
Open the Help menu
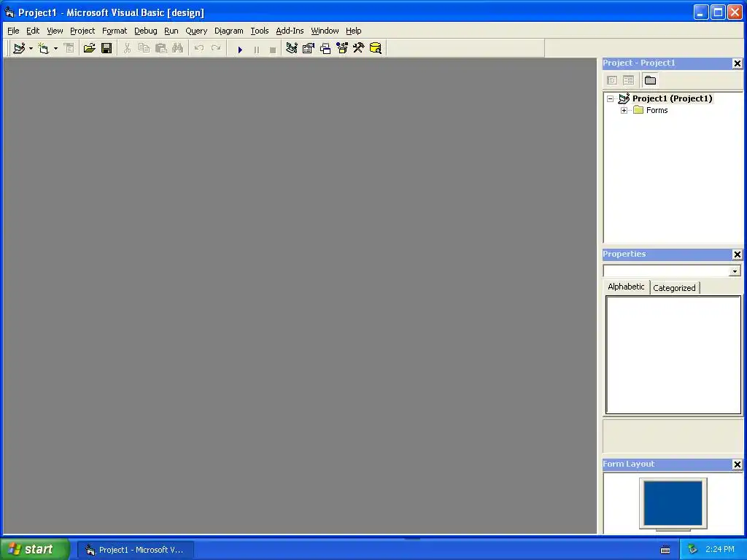coord(354,31)
